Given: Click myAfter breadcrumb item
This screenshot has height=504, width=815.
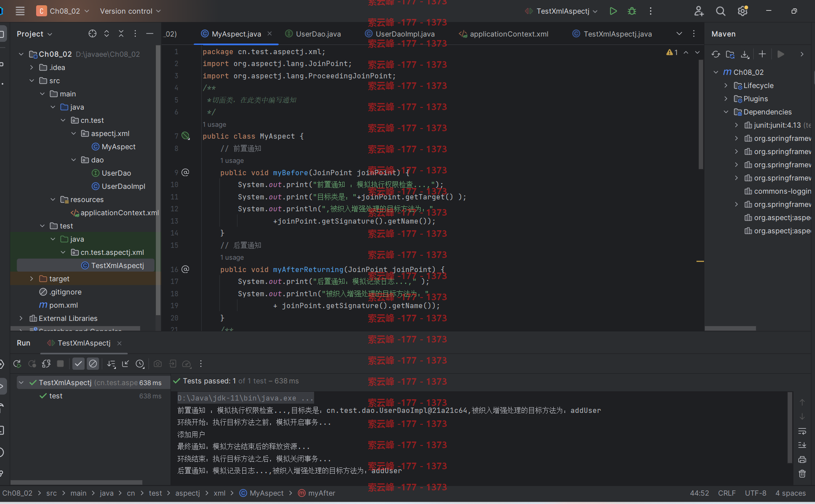Looking at the screenshot, I should pyautogui.click(x=317, y=493).
